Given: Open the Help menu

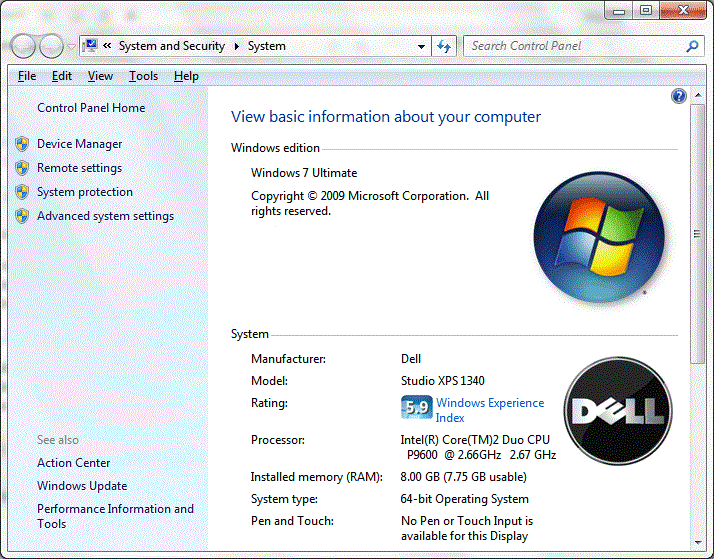Looking at the screenshot, I should coord(186,76).
